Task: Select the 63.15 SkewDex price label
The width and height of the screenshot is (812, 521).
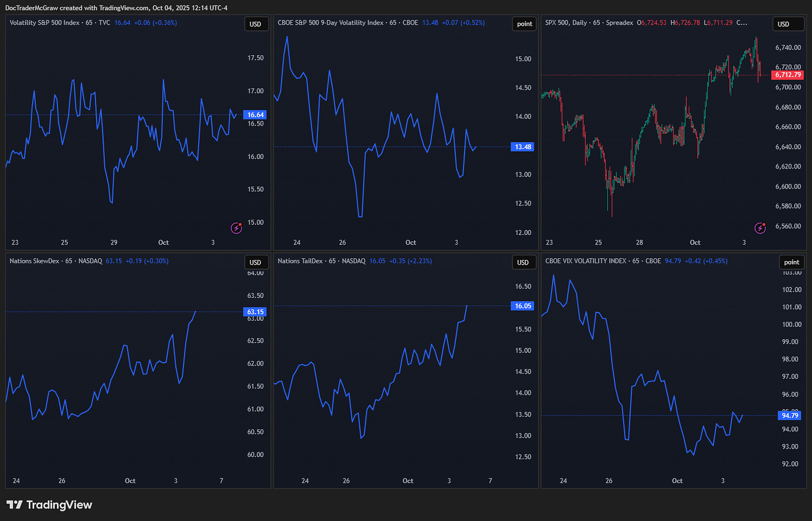Action: 255,312
